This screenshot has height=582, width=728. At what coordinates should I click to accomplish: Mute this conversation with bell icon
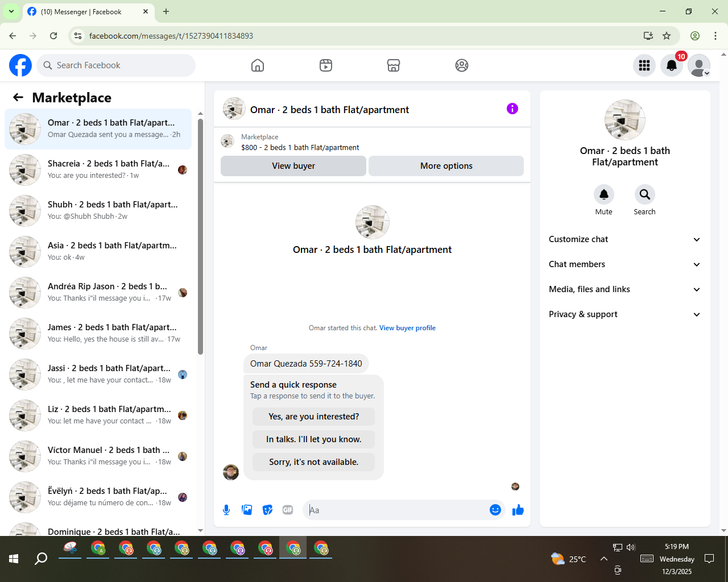pyautogui.click(x=604, y=194)
